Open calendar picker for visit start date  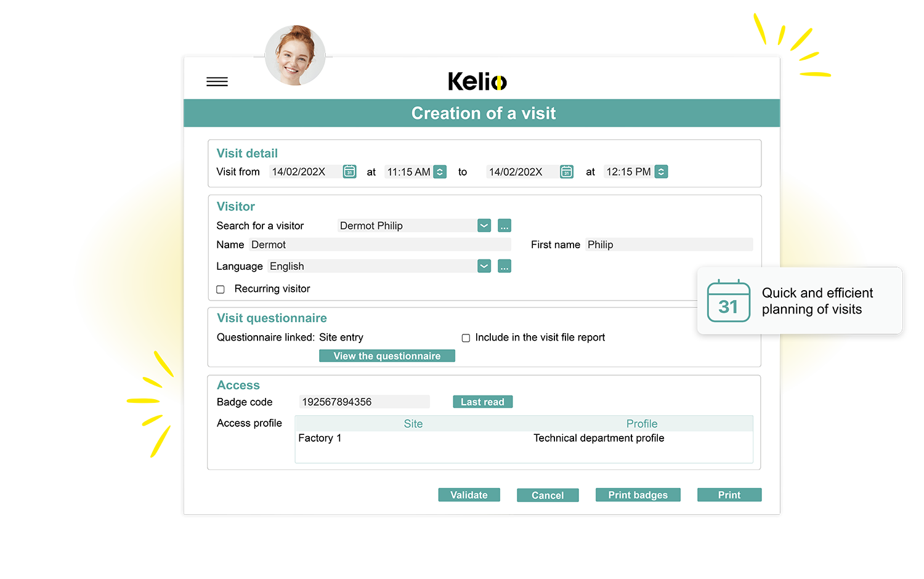pyautogui.click(x=349, y=172)
